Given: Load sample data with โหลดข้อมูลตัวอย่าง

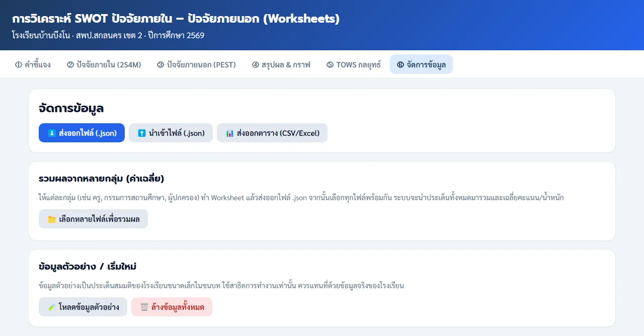Looking at the screenshot, I should (83, 307).
